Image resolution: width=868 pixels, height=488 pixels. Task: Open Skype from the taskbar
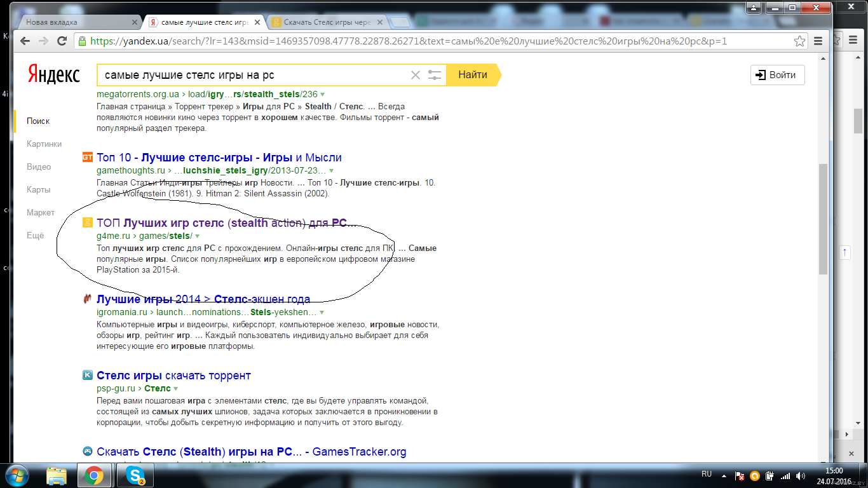point(135,475)
